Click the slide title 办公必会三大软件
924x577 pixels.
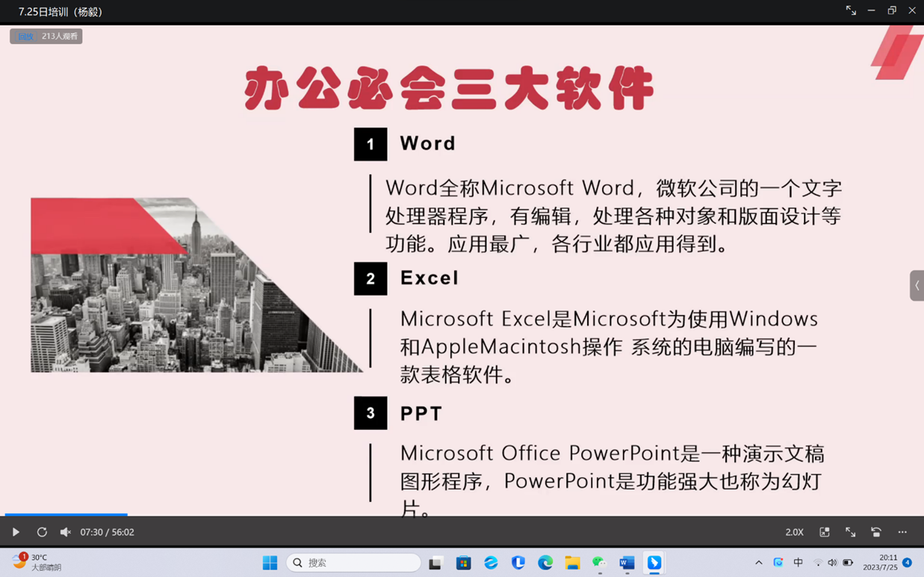point(449,88)
